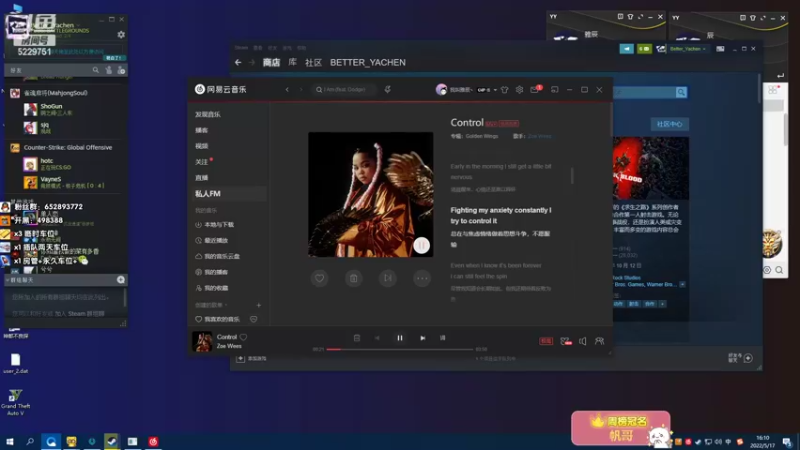Go back with NetEase left arrow
This screenshot has width=800, height=450.
point(287,89)
